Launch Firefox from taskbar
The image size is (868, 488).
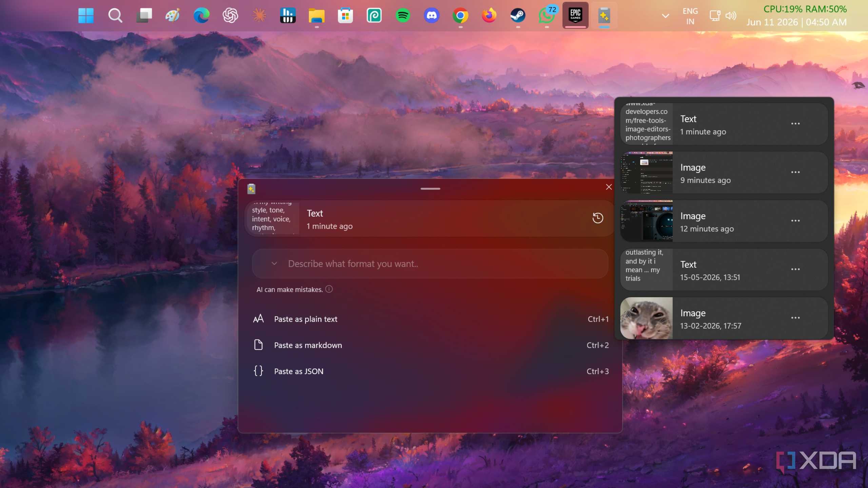click(489, 16)
